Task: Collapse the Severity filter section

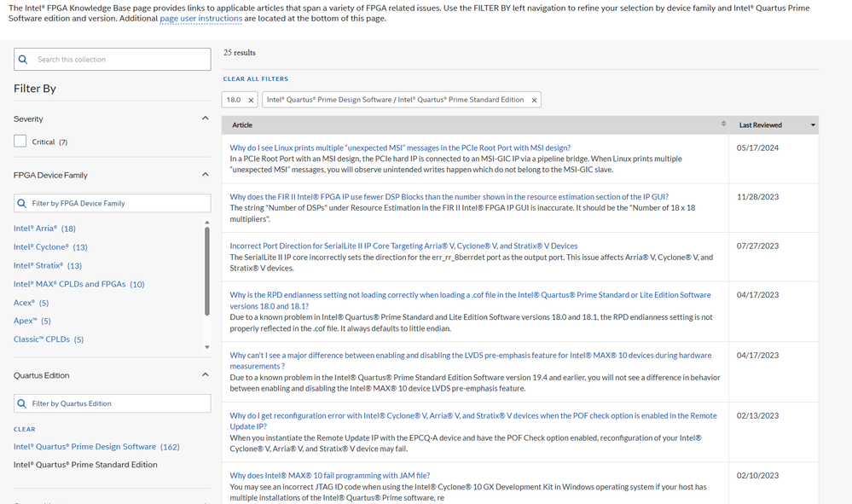Action: coord(205,119)
